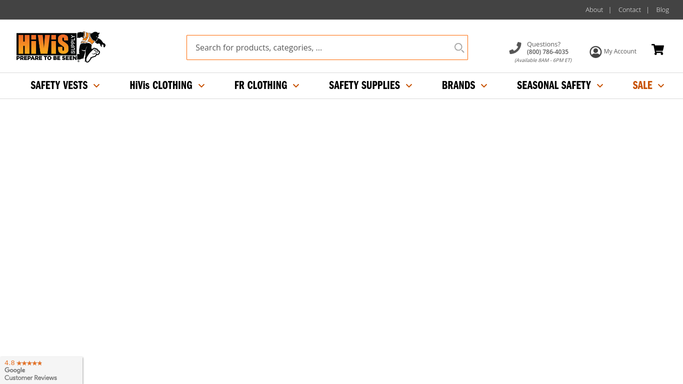
Task: Expand the FR Clothing chevron arrow
Action: (x=296, y=86)
